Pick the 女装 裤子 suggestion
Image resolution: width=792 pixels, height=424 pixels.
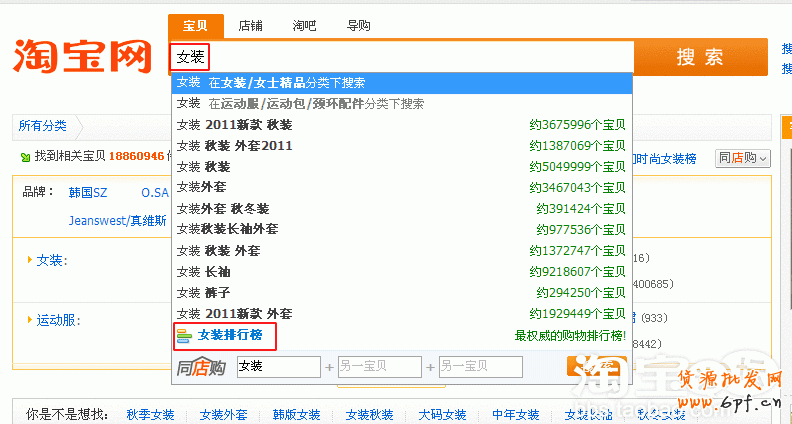[x=205, y=293]
